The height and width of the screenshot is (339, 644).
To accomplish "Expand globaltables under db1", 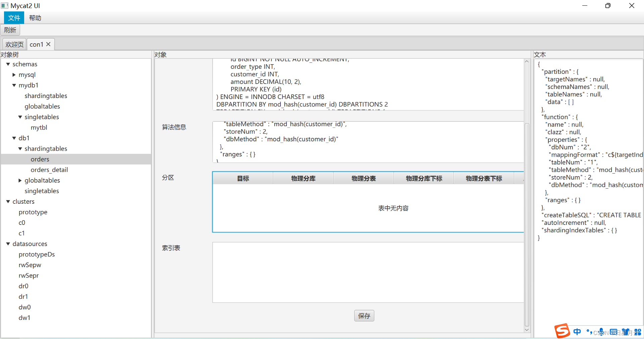I will tap(20, 181).
